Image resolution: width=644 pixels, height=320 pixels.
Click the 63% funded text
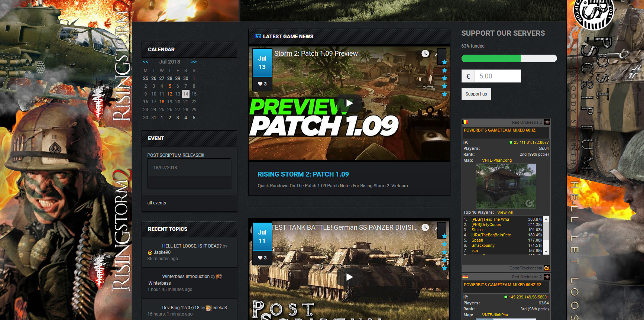click(473, 46)
